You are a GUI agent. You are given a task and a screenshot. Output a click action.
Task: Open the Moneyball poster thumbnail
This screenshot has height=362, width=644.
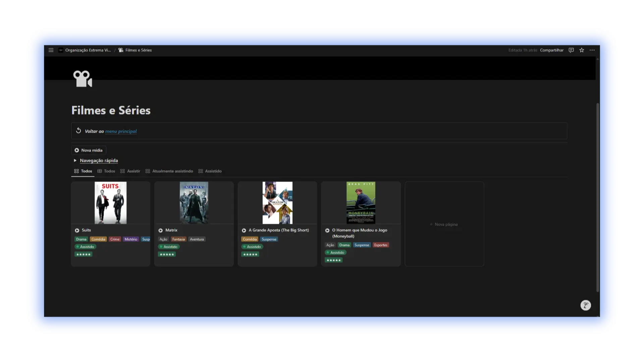[x=361, y=203]
